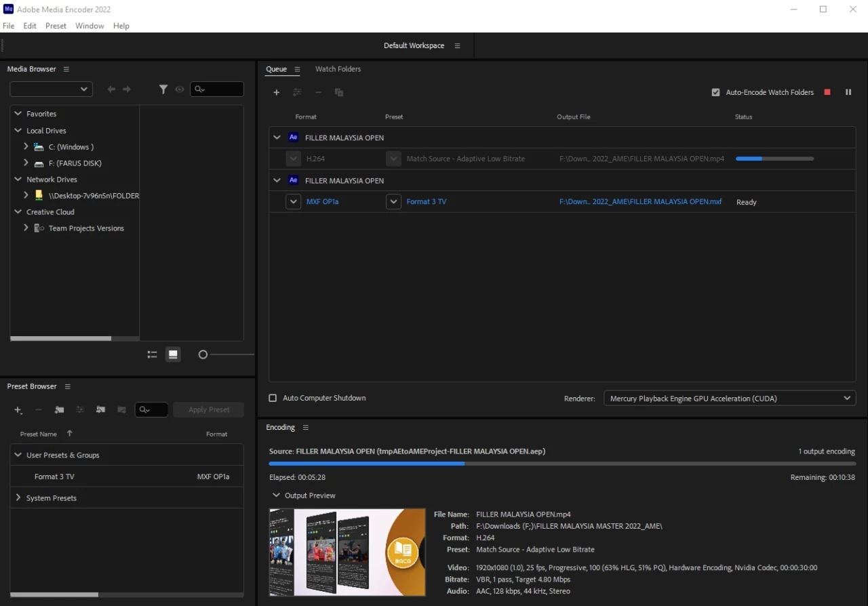Expand Team Projects Versions
The image size is (868, 606).
point(26,228)
